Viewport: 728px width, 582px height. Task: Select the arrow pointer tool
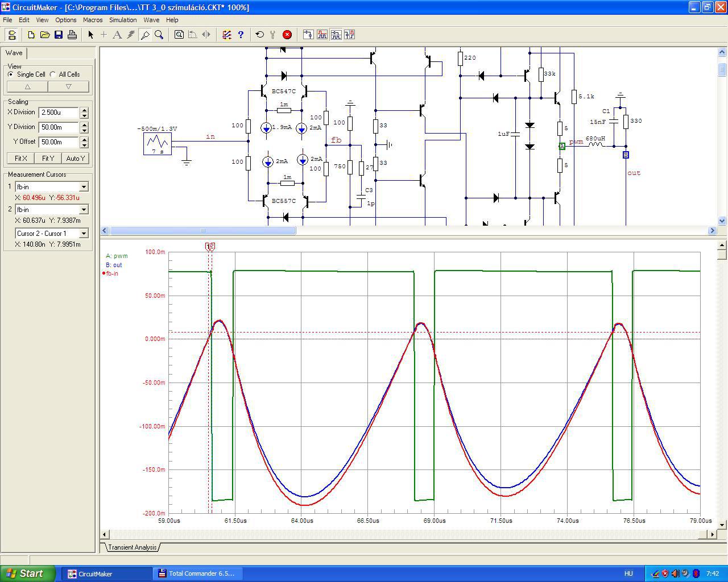[x=90, y=35]
